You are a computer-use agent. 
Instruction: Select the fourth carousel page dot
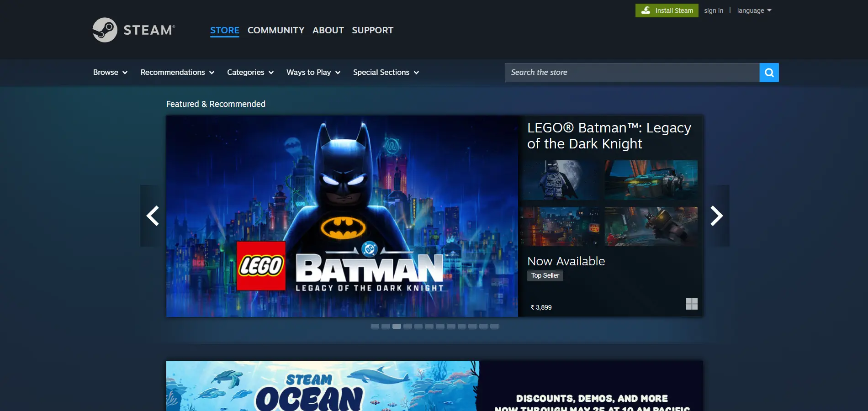point(408,327)
